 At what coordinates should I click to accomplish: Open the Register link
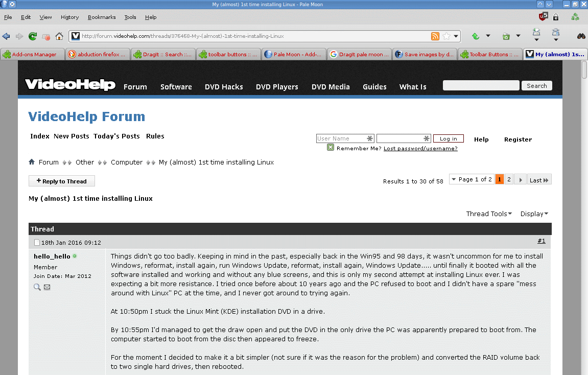tap(518, 139)
